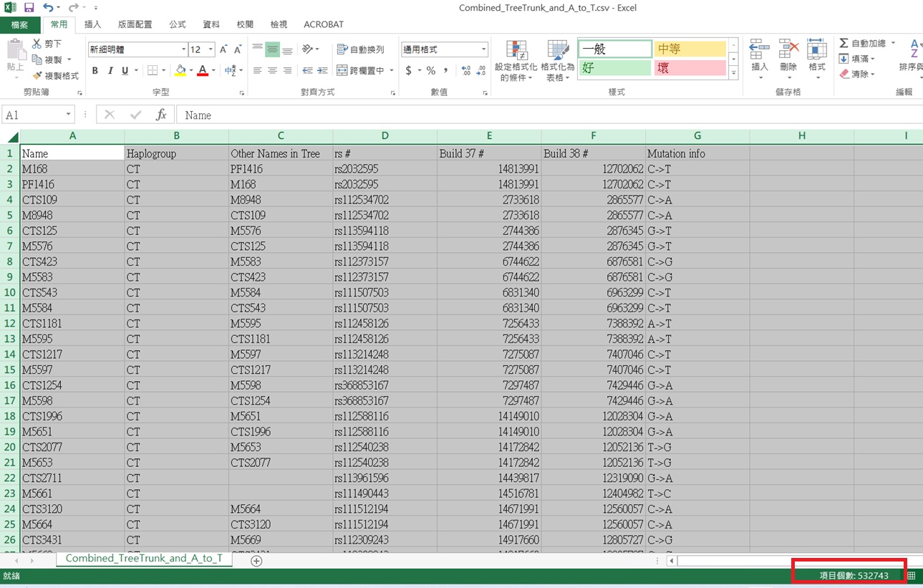Open the 檔案 file tab

(x=20, y=24)
